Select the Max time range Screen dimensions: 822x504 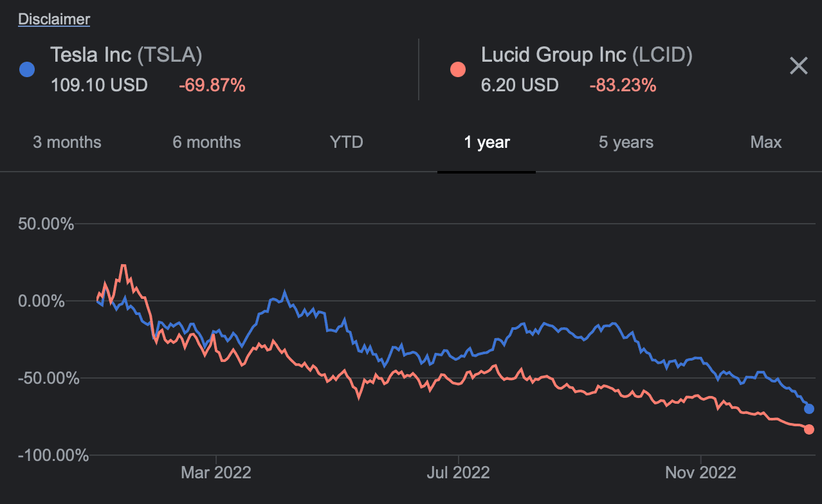(x=765, y=142)
